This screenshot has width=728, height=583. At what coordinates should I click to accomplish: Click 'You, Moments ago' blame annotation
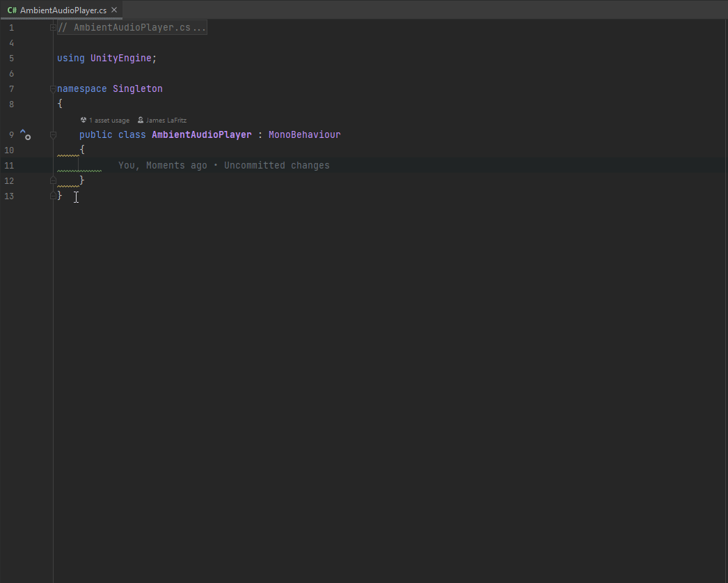[162, 165]
